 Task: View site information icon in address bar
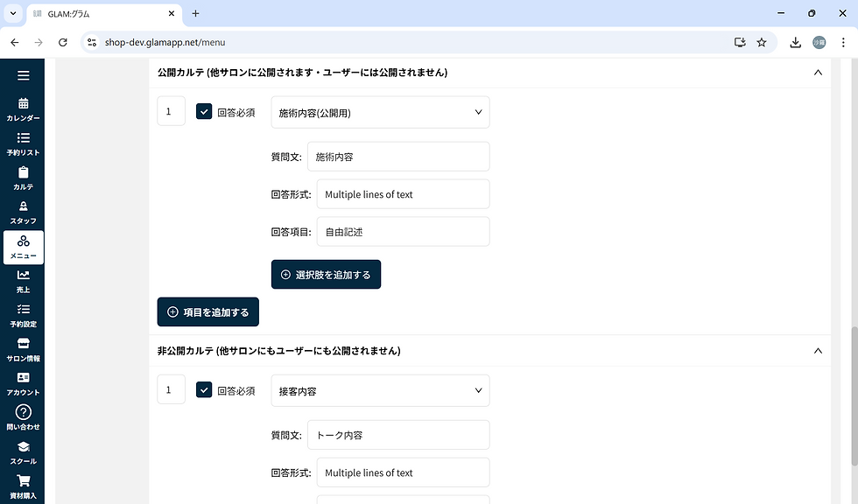(x=92, y=42)
